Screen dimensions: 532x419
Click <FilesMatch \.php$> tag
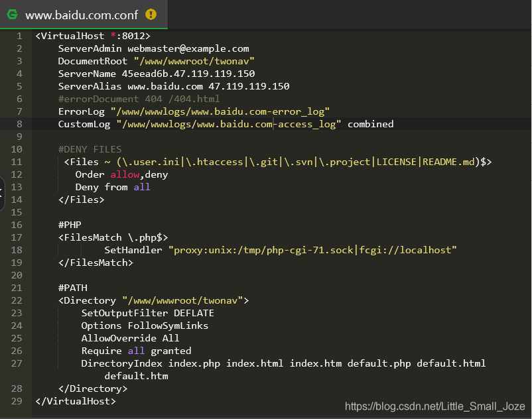(113, 237)
